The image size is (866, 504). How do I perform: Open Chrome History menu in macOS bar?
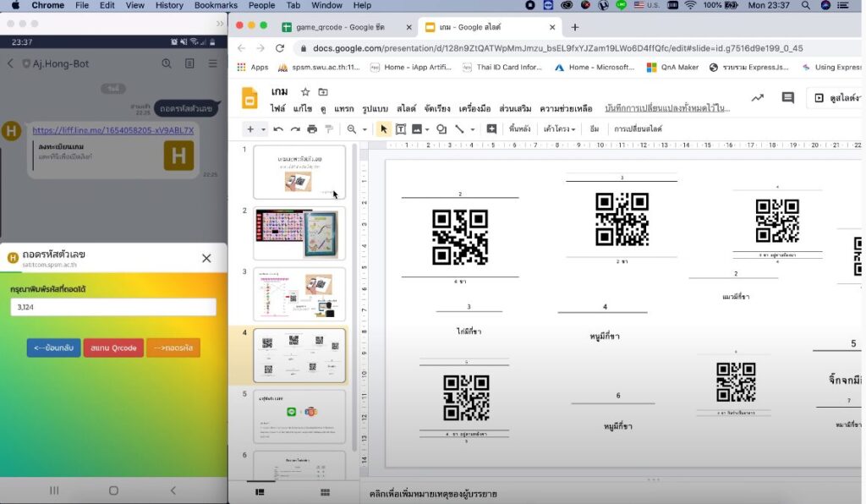tap(169, 6)
